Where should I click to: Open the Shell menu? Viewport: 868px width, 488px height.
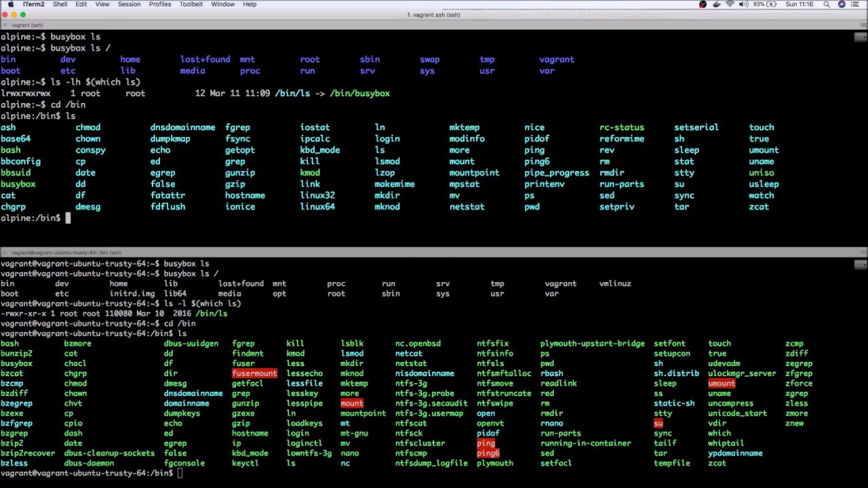(60, 4)
